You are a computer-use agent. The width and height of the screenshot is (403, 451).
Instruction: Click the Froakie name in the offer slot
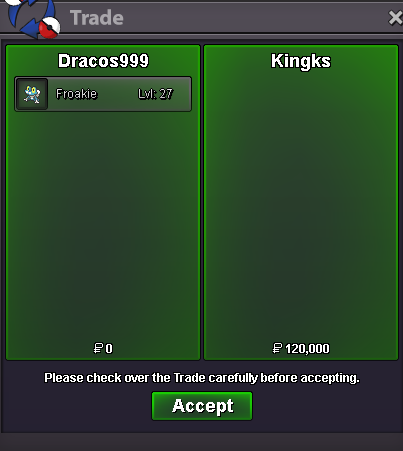[x=76, y=94]
